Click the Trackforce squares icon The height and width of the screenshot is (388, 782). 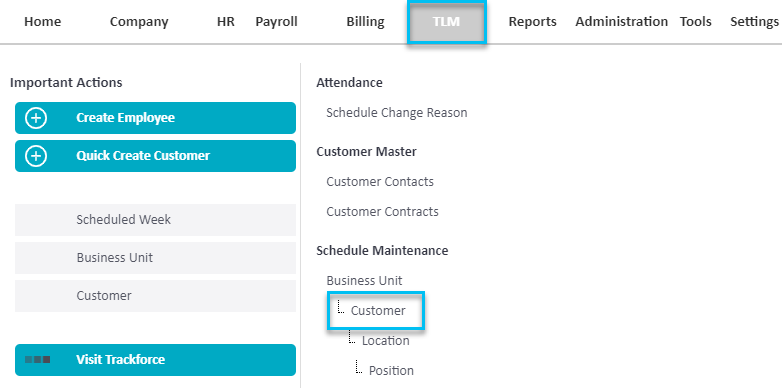(x=37, y=360)
